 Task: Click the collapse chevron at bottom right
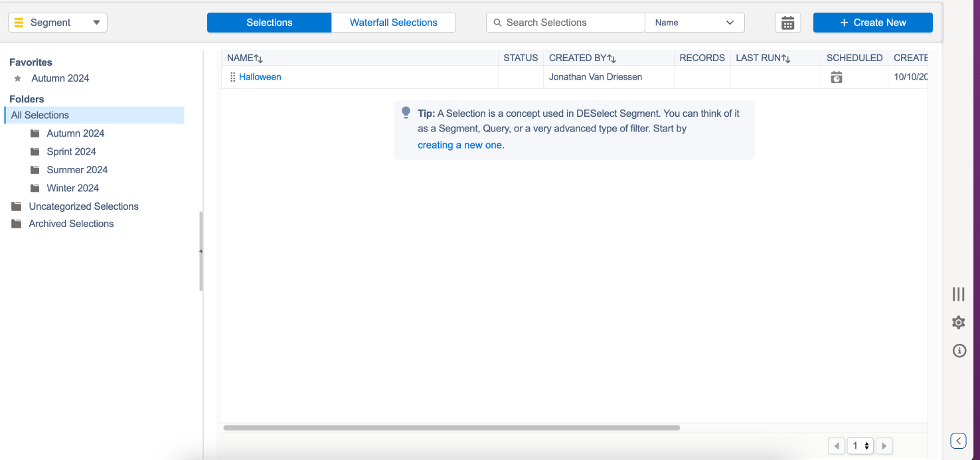(x=958, y=440)
